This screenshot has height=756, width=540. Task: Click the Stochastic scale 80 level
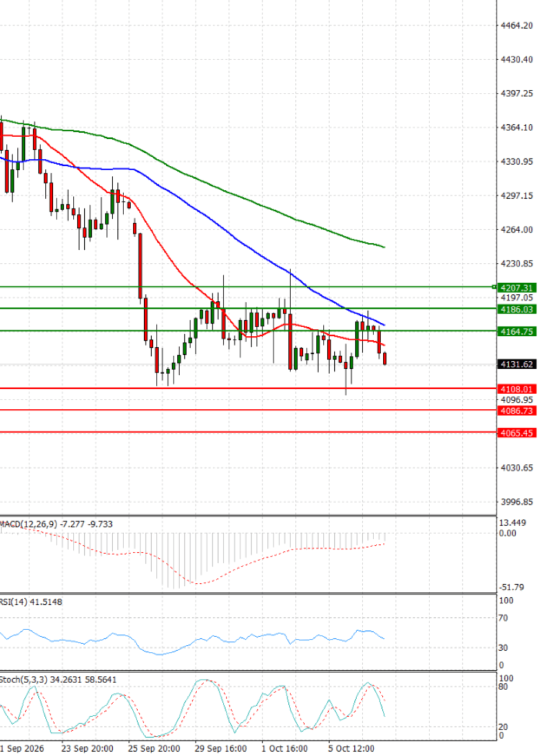(x=503, y=687)
